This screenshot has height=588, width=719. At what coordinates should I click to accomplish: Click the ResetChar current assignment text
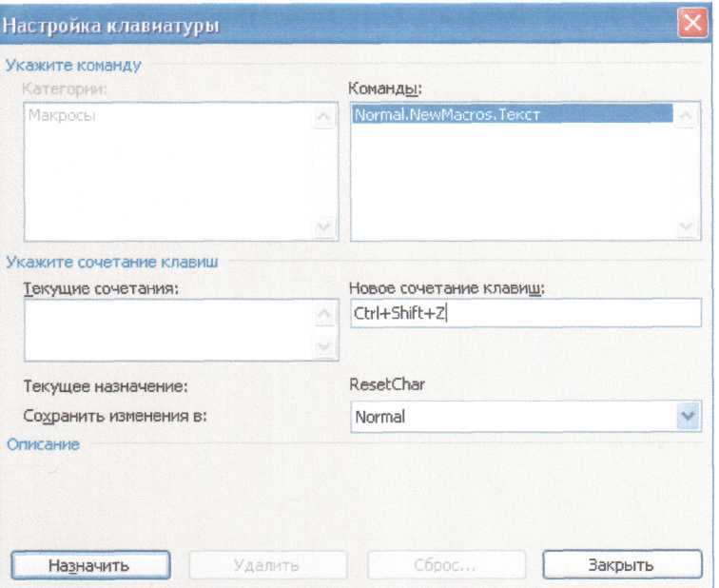(x=387, y=384)
